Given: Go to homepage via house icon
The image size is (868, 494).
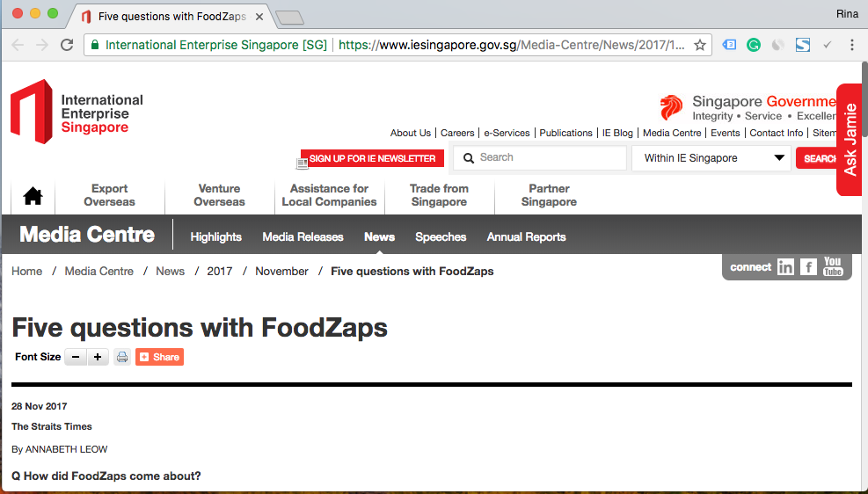Looking at the screenshot, I should pyautogui.click(x=33, y=196).
